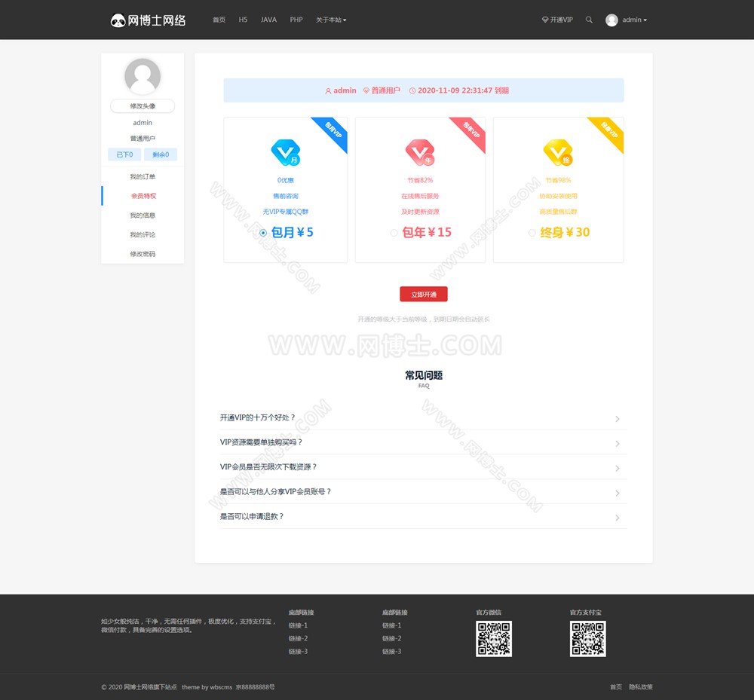
Task: Click the panda logo 网博士网络
Action: point(148,20)
